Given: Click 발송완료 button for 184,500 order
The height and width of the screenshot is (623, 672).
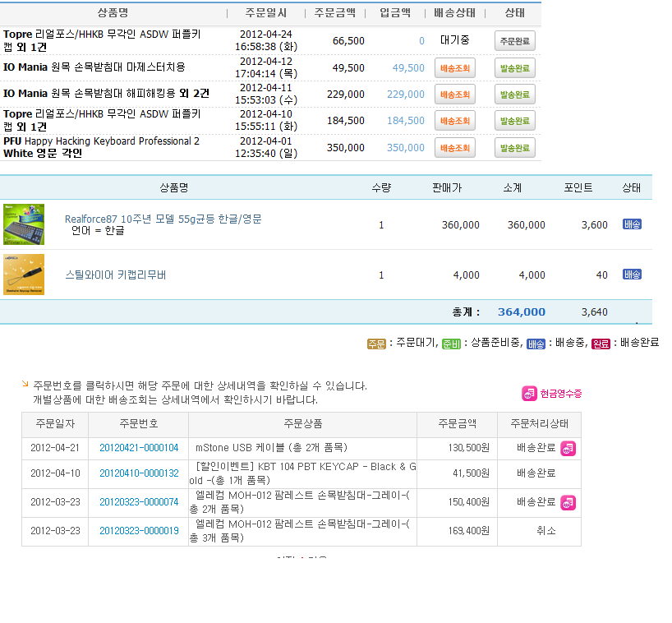Looking at the screenshot, I should pyautogui.click(x=515, y=122).
